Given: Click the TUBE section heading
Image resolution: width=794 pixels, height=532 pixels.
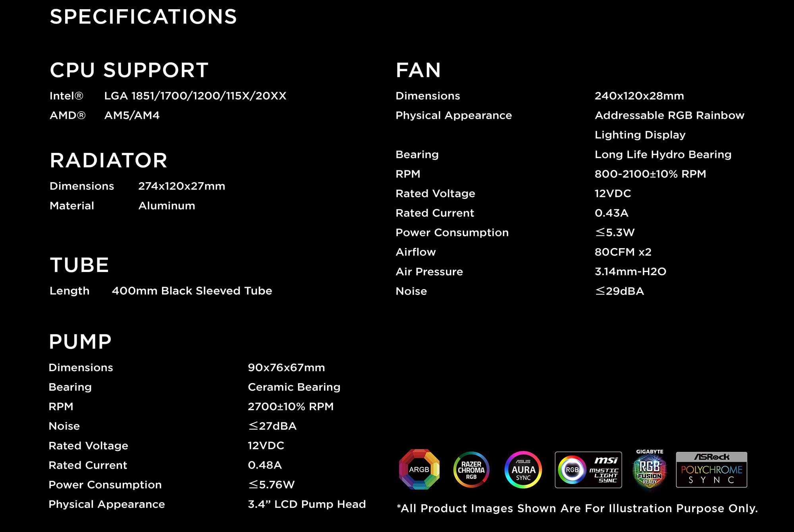Looking at the screenshot, I should 79,265.
